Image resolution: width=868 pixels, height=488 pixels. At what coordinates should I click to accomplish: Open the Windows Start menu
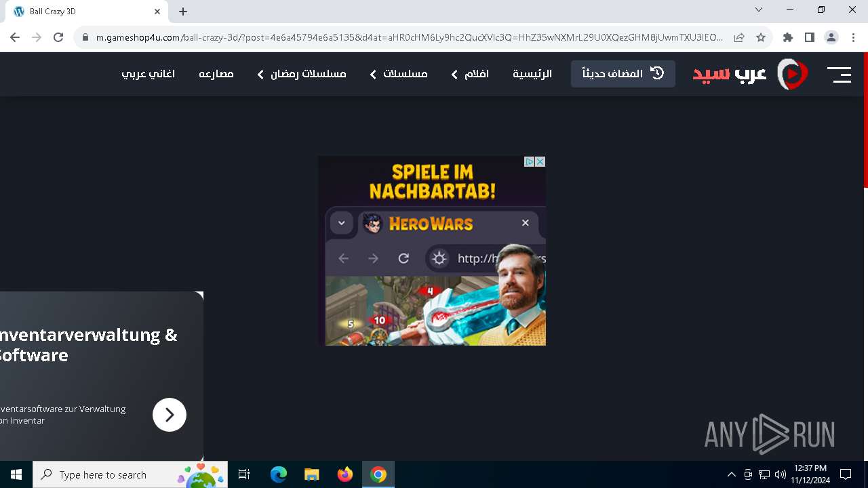point(16,474)
